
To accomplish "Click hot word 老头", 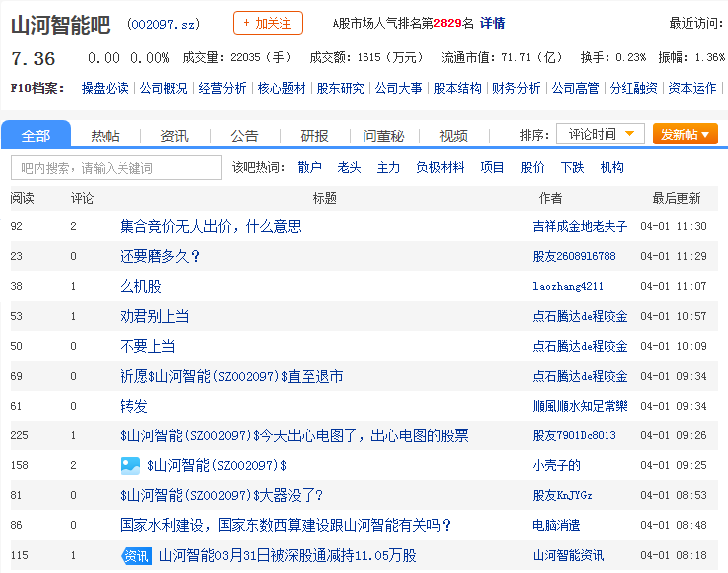I will (349, 167).
